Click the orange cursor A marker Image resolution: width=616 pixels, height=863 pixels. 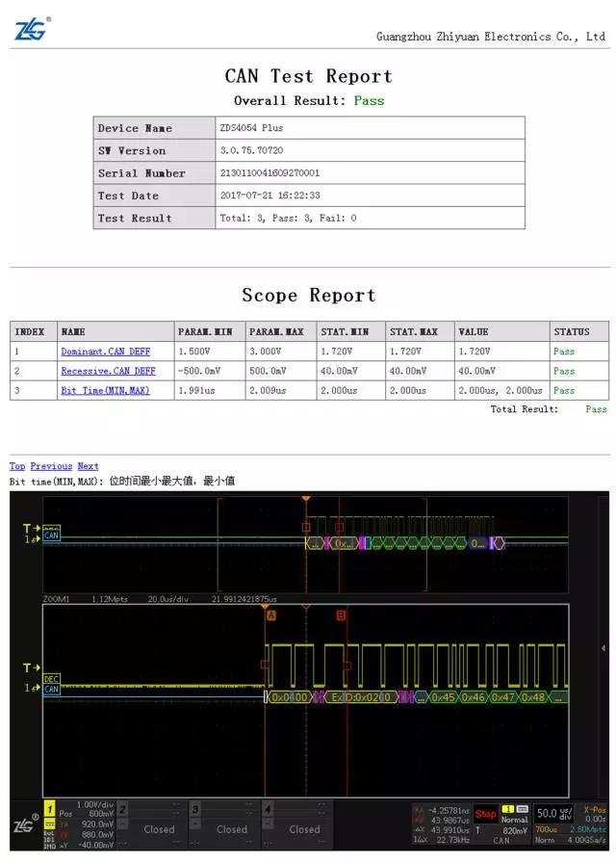tap(270, 615)
